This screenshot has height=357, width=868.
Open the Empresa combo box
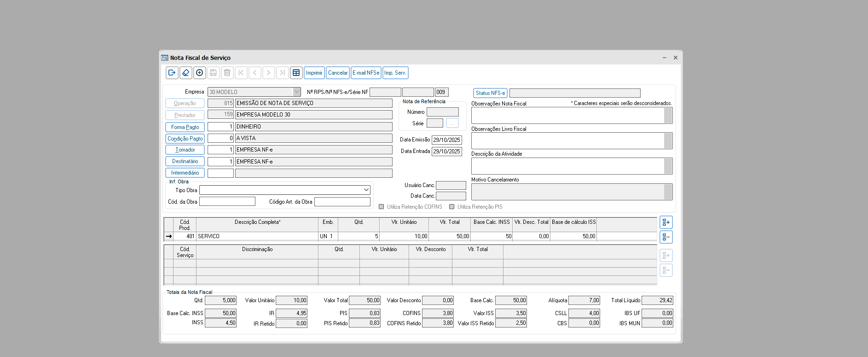pos(296,92)
